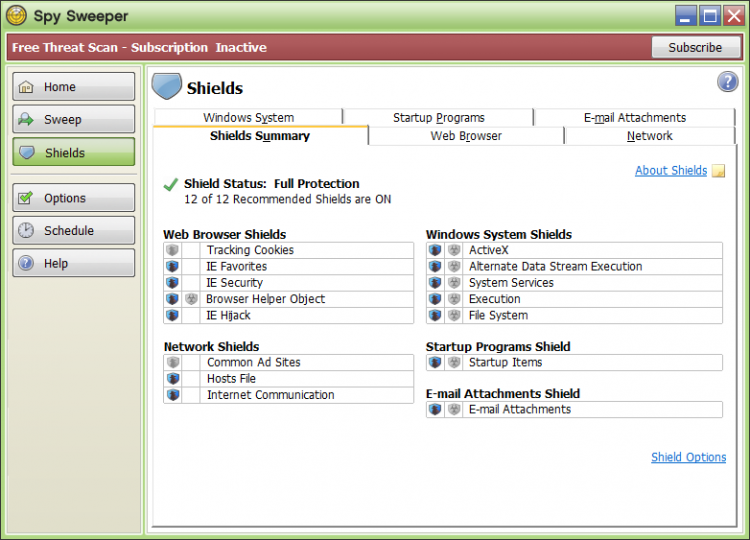Minimize the Spy Sweeper window

click(685, 15)
